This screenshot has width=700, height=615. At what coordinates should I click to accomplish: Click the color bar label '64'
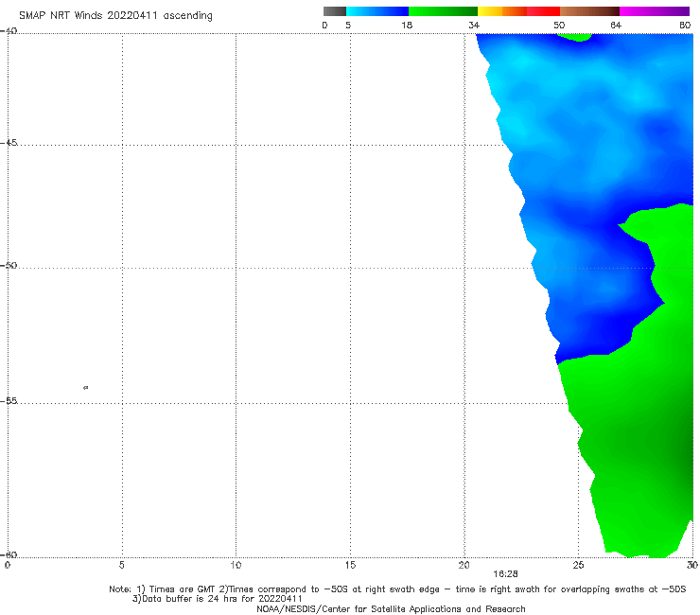[616, 25]
